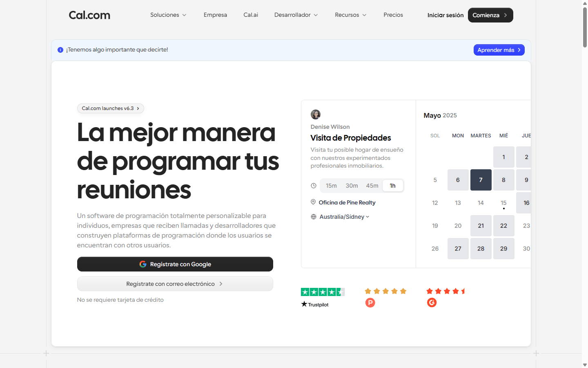
Task: Select May 6 on the calendar
Action: click(458, 180)
